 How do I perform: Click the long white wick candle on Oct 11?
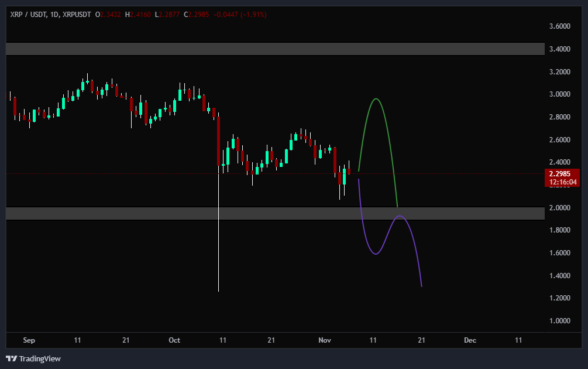pyautogui.click(x=219, y=234)
